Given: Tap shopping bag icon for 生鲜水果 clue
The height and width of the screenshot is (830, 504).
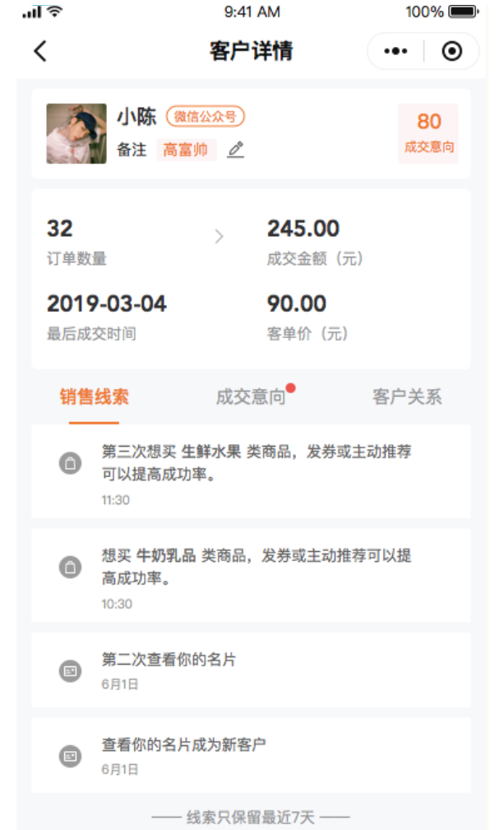Looking at the screenshot, I should 71,463.
